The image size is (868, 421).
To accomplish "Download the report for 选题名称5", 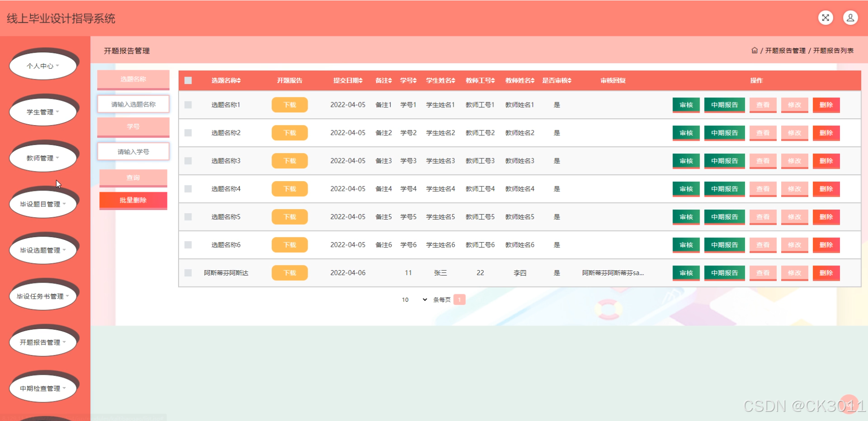I will [290, 217].
